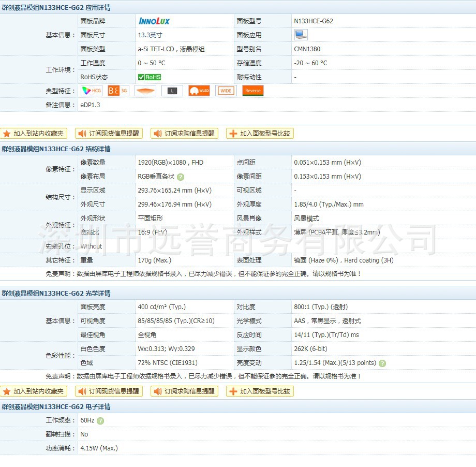Click help icon beside 5/13 points brightness variation
This screenshot has height=467, width=476.
coord(382,363)
